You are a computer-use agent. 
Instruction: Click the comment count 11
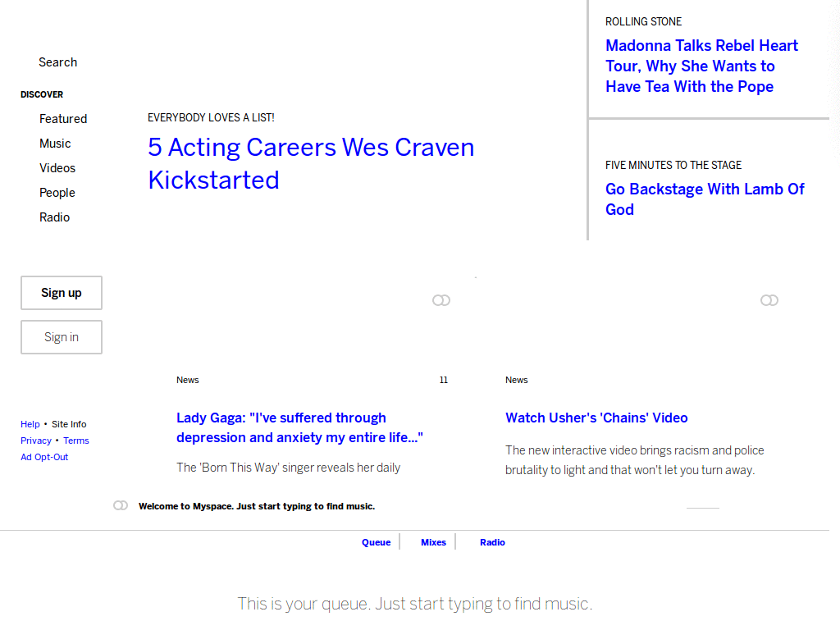444,380
